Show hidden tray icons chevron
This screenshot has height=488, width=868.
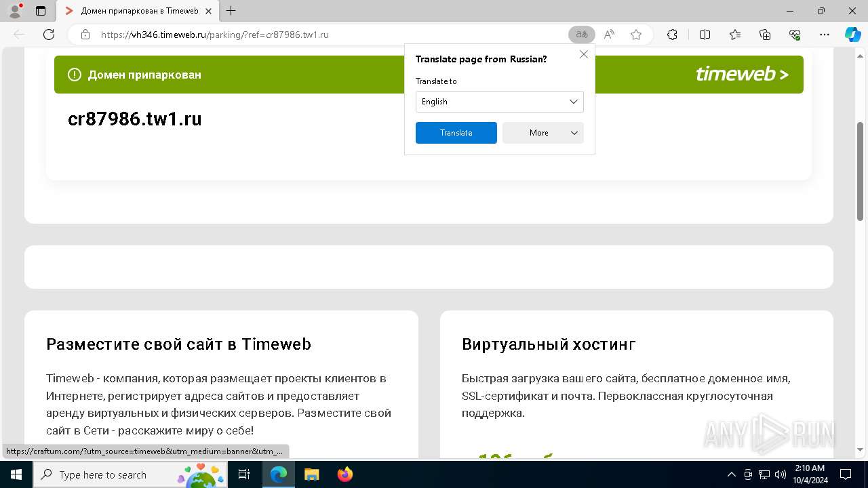(x=731, y=474)
